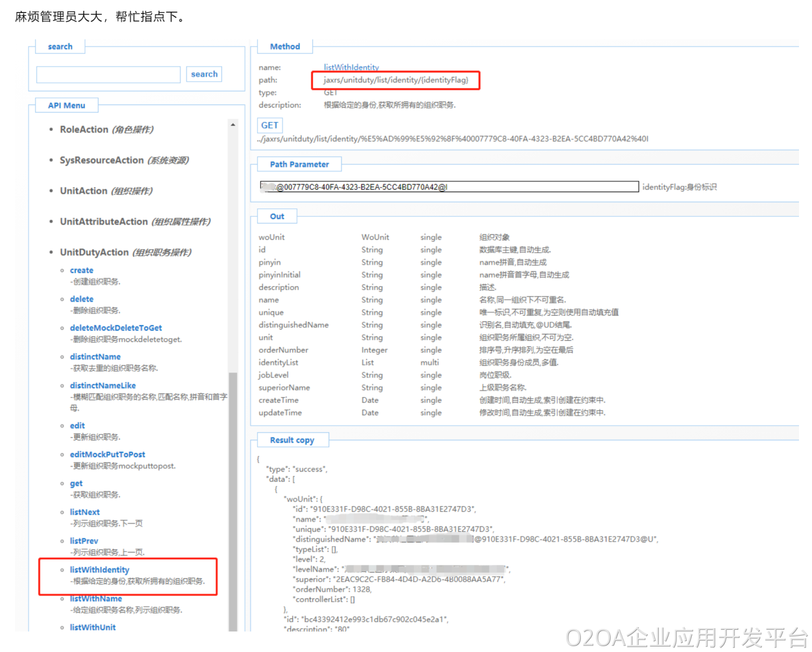This screenshot has height=652, width=812.
Task: Click the listWithIdentity name link in Method
Action: 351,67
